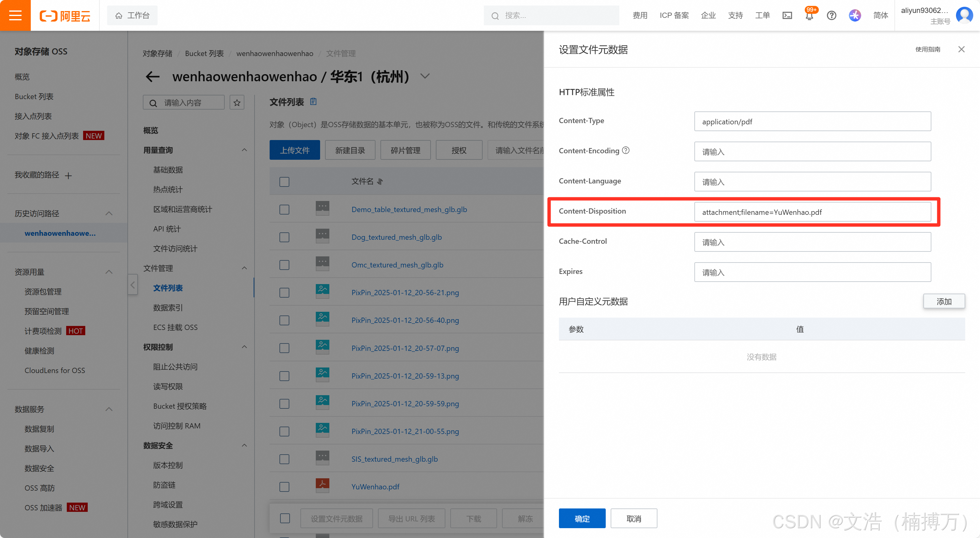Screen dimensions: 980x538
Task: Collapse the 历史访问路径 section
Action: tap(109, 213)
